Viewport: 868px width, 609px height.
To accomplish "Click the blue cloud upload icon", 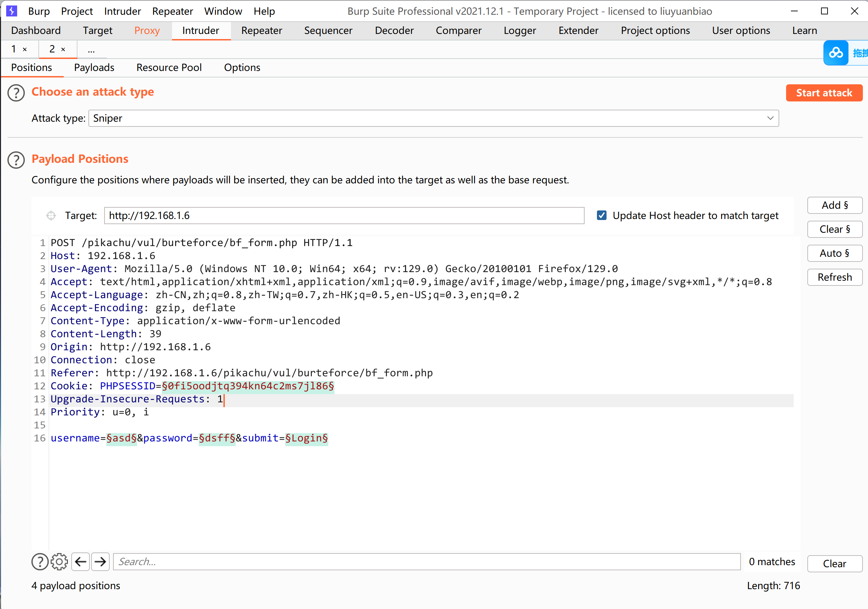I will tap(836, 53).
